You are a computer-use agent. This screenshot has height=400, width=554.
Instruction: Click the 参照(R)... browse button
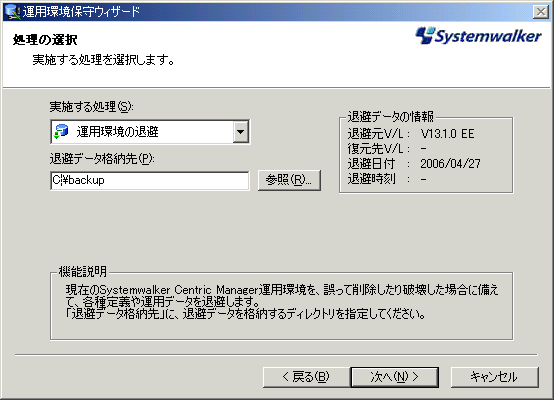289,180
